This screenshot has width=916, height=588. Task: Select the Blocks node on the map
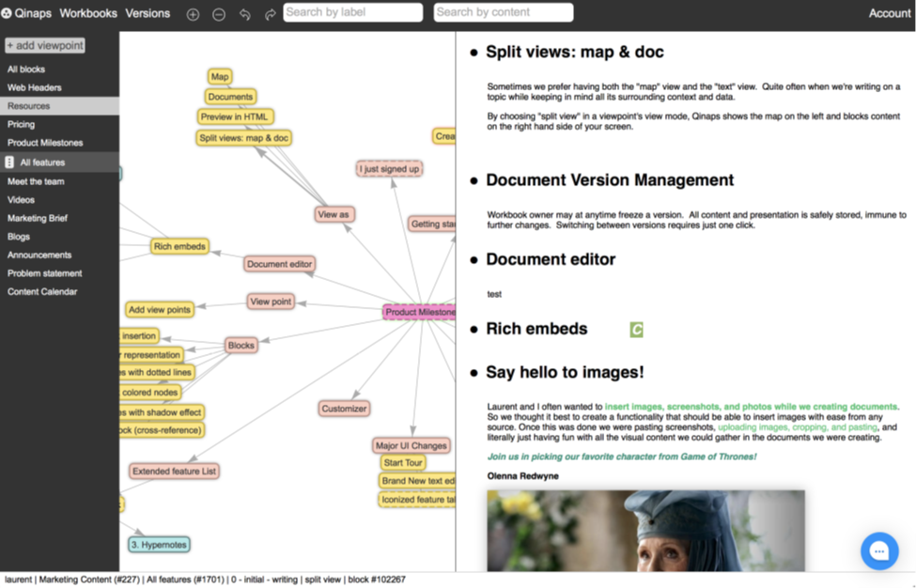click(x=241, y=346)
